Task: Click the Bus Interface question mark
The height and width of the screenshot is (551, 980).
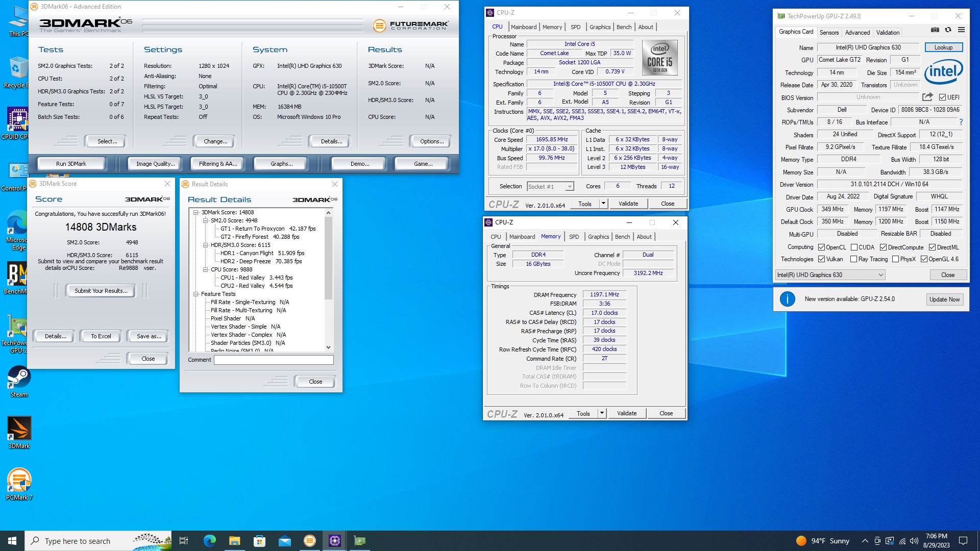Action: click(961, 122)
